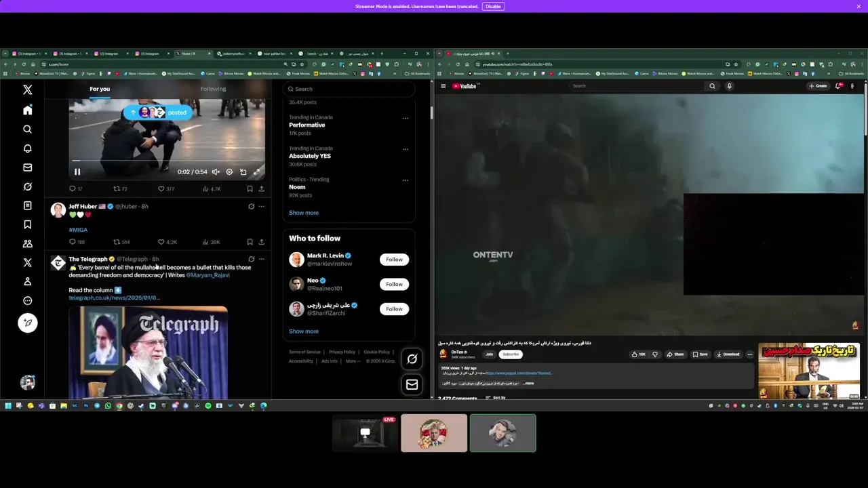Screen dimensions: 868x488
Task: Open X video settings gear
Action: point(229,172)
